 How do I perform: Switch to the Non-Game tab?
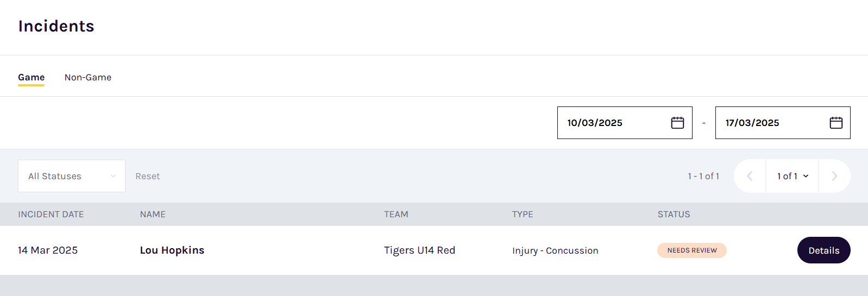[88, 77]
